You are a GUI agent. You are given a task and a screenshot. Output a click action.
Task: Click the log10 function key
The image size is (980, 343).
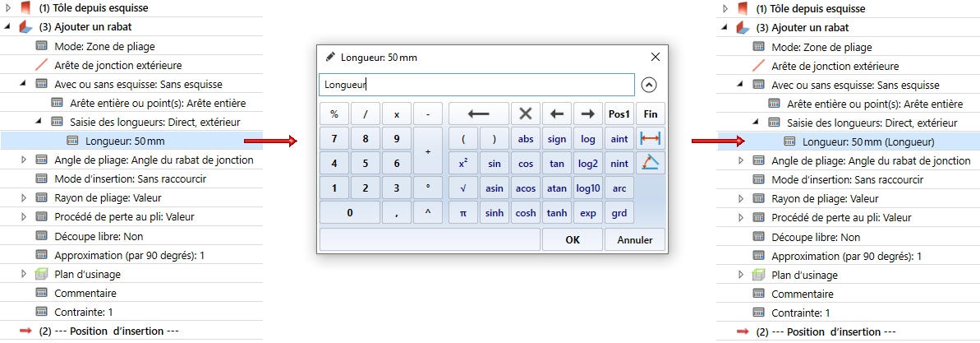click(x=588, y=188)
